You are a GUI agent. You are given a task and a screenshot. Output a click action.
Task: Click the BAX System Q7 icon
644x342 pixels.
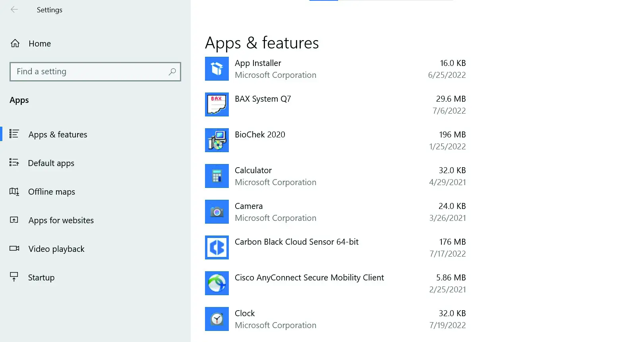[x=217, y=104]
